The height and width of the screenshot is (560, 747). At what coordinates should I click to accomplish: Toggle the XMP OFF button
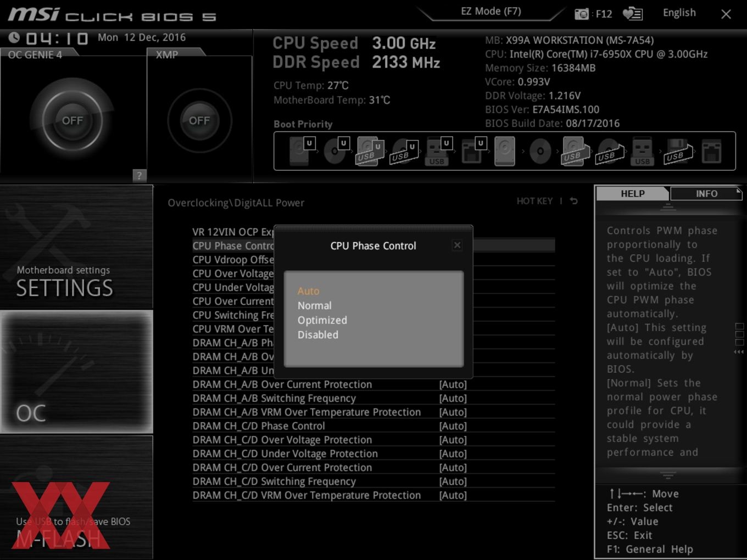pyautogui.click(x=199, y=120)
